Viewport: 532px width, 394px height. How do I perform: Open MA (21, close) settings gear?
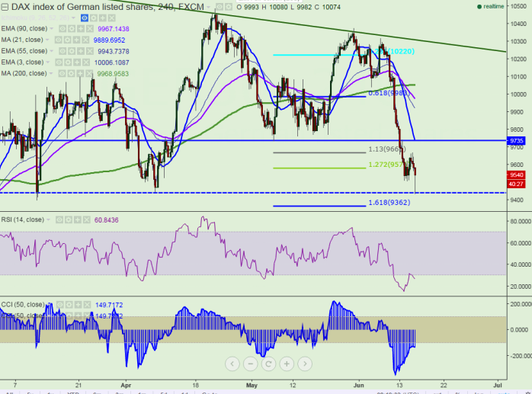coord(67,40)
